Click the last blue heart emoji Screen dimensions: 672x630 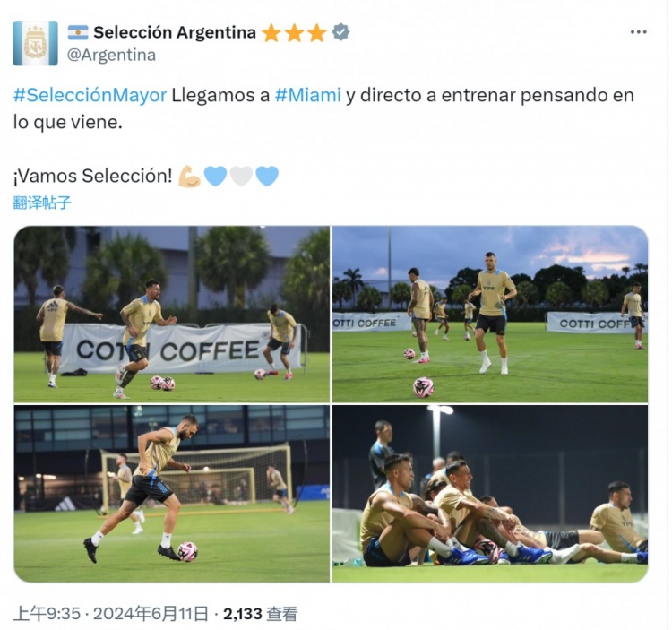267,177
